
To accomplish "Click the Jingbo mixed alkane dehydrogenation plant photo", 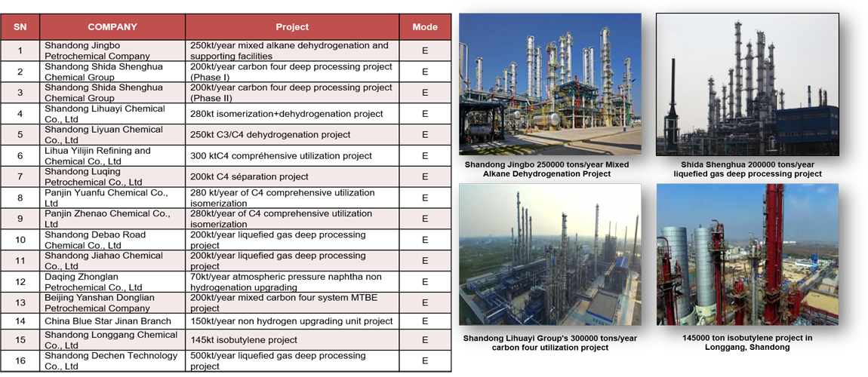I will pos(549,84).
